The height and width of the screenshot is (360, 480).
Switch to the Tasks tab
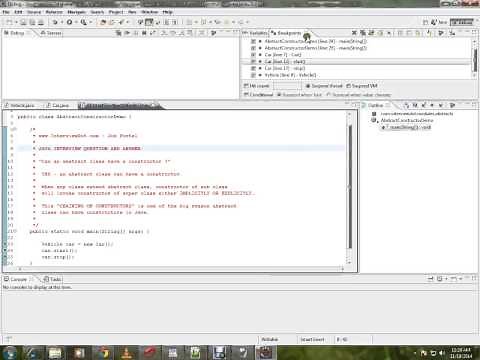tap(53, 279)
